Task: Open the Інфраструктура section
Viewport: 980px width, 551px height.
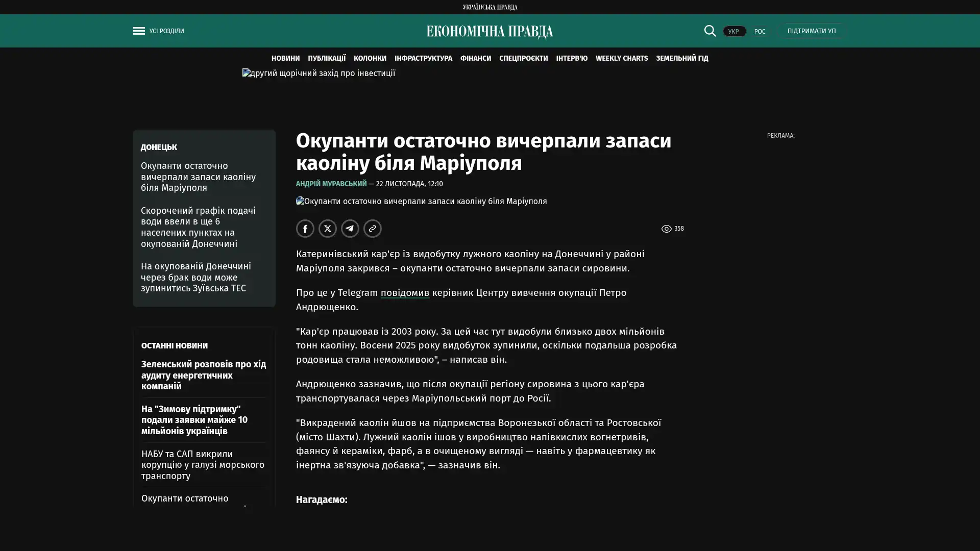Action: point(423,59)
